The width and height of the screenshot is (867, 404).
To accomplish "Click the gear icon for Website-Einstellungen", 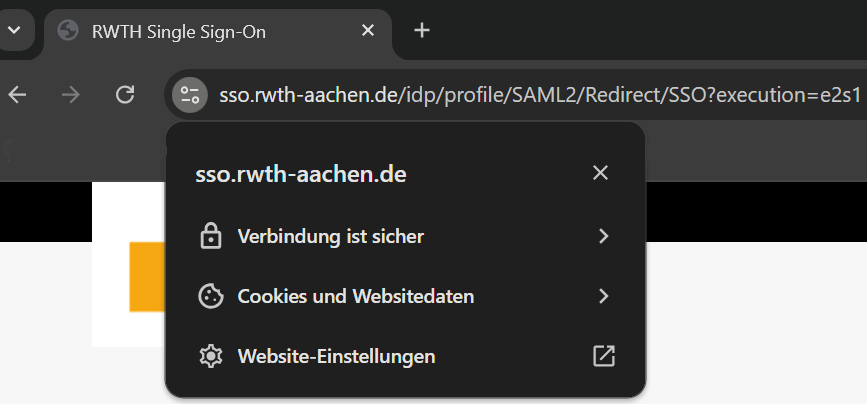I will click(x=210, y=356).
